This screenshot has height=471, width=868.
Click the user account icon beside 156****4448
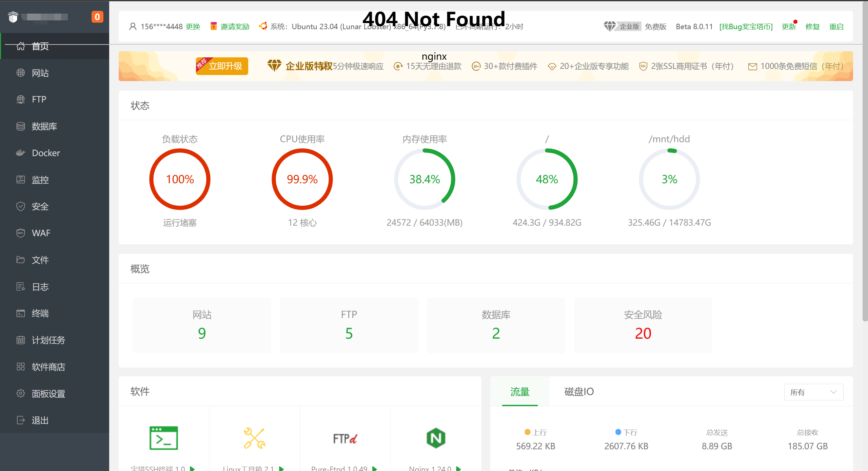[133, 26]
